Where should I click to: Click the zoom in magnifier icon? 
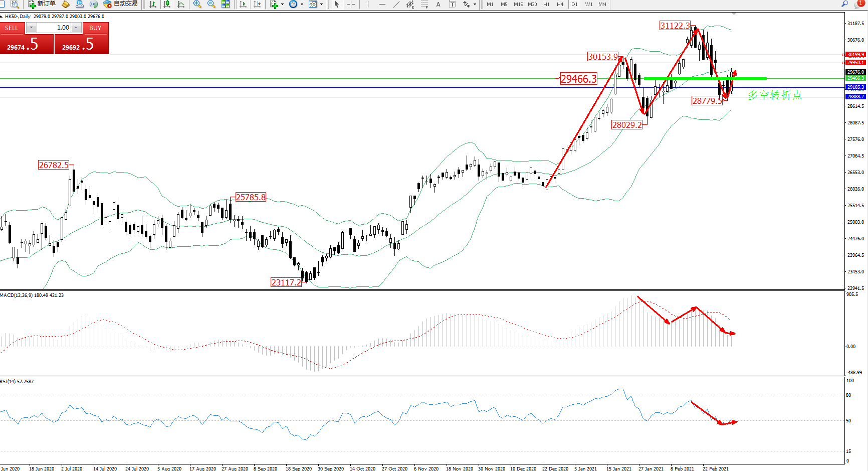[x=197, y=4]
